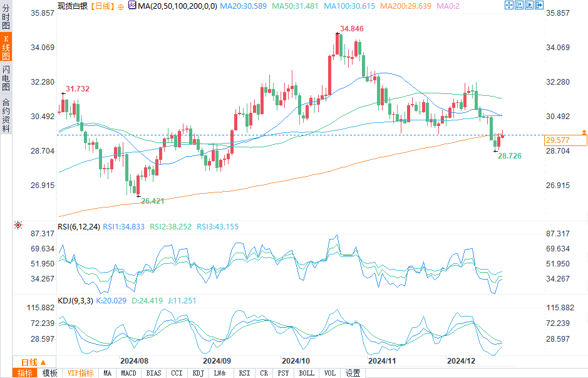Select the 指标 bottom tab
588x378 pixels.
[x=25, y=373]
